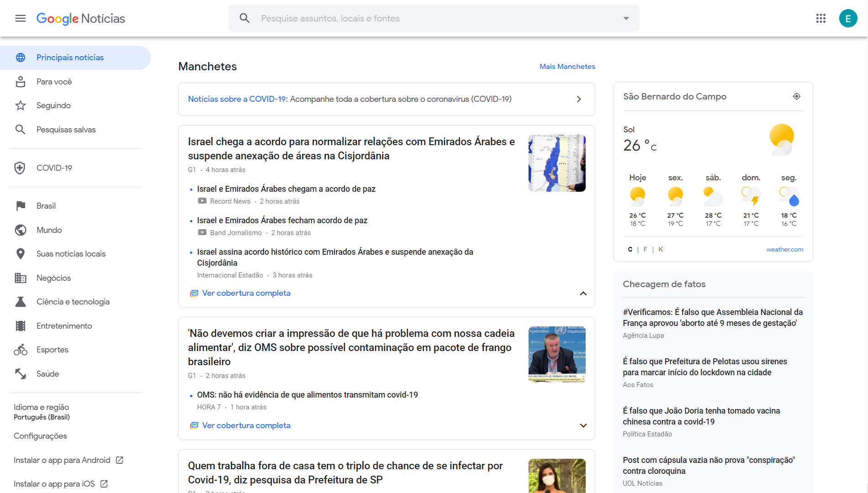Open the Israel article map thumbnail
The width and height of the screenshot is (868, 493).
coord(556,163)
